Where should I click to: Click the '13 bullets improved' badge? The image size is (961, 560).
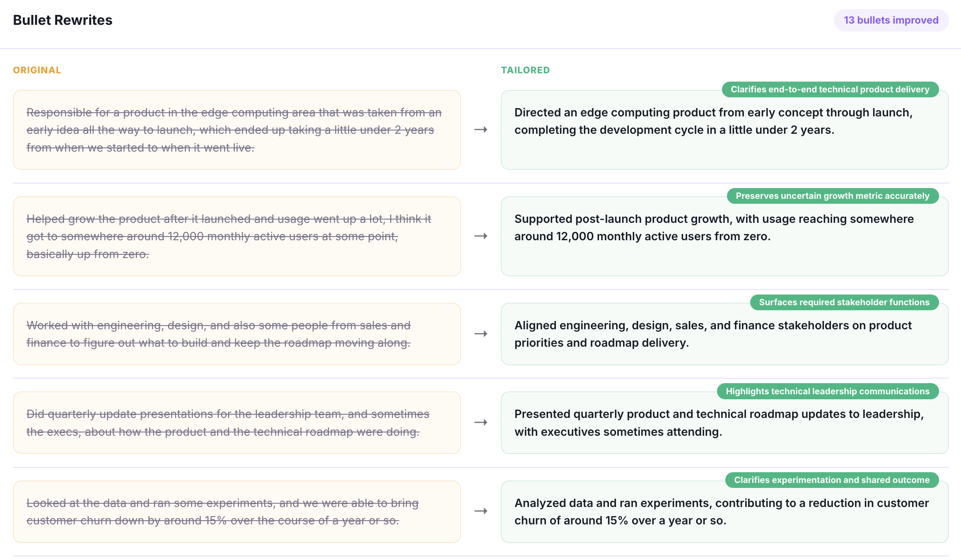click(891, 20)
